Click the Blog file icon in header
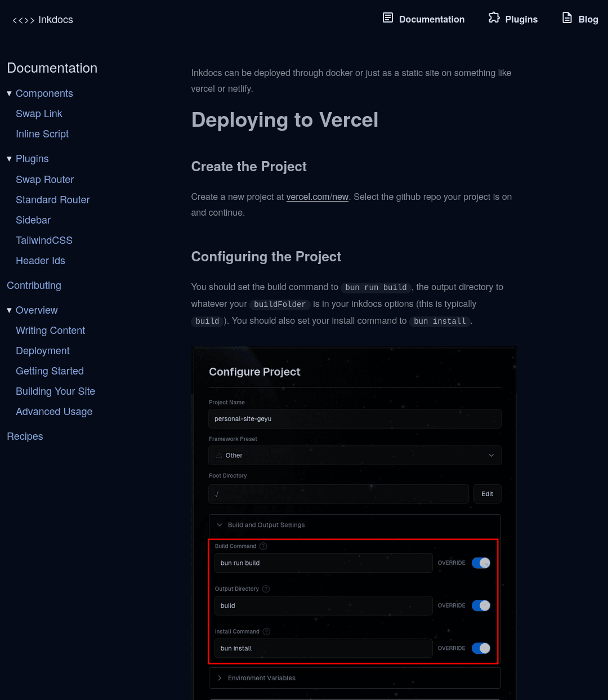608x700 pixels. click(x=567, y=17)
